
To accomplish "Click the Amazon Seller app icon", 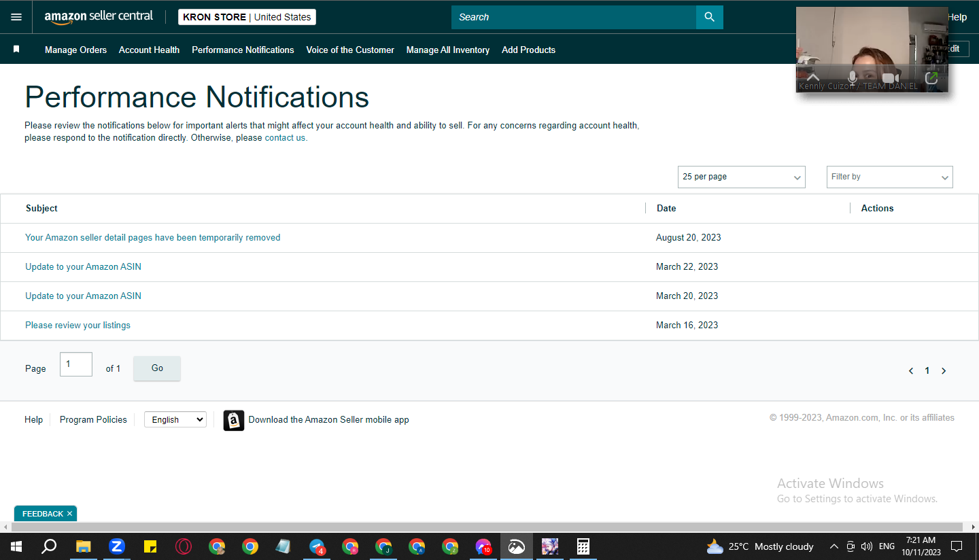I will pyautogui.click(x=234, y=420).
